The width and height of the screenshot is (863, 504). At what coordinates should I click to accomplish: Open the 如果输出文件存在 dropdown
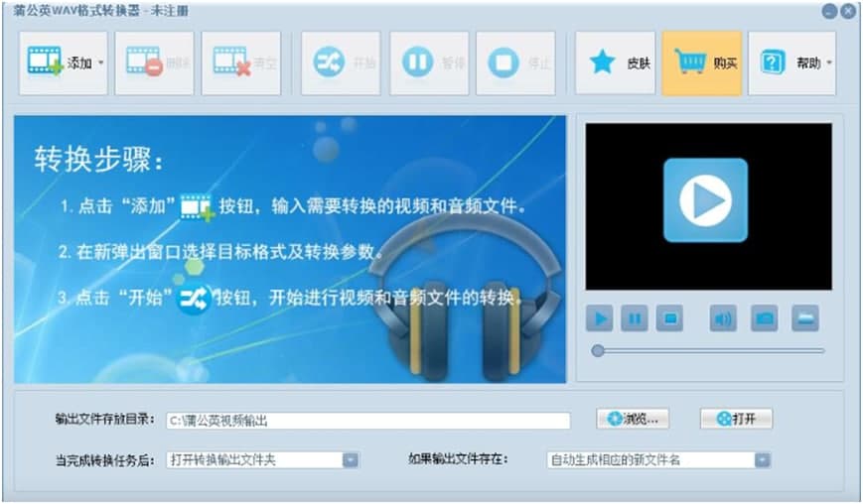click(x=658, y=460)
